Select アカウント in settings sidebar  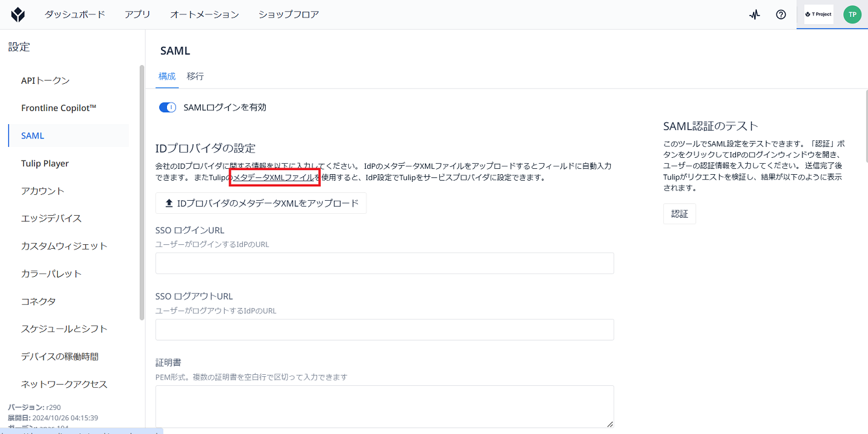point(68,191)
